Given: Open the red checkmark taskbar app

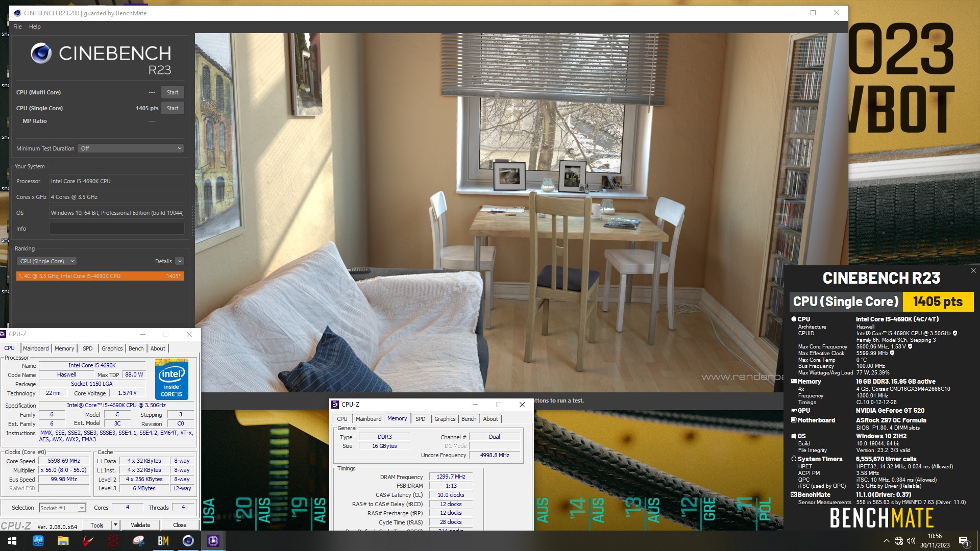Looking at the screenshot, I should point(88,541).
